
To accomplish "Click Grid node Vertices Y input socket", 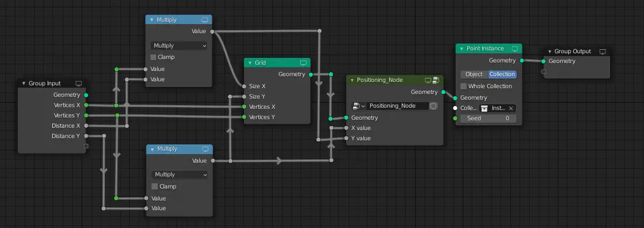I will pos(245,117).
